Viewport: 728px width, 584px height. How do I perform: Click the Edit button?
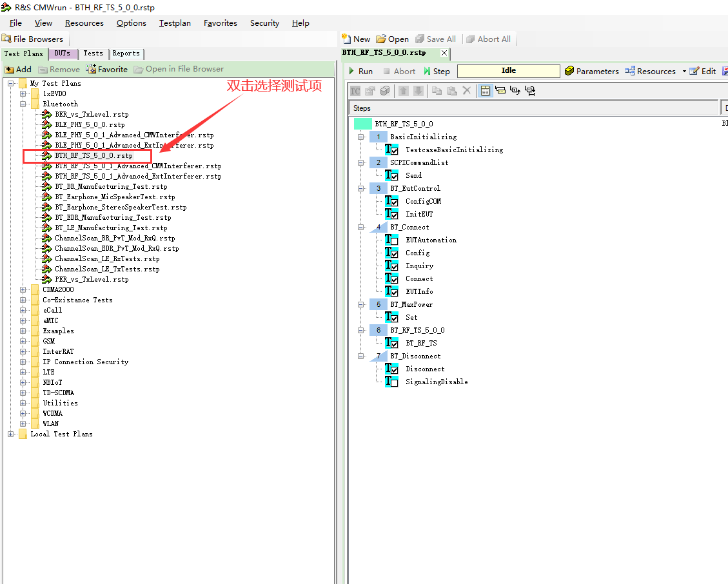703,71
